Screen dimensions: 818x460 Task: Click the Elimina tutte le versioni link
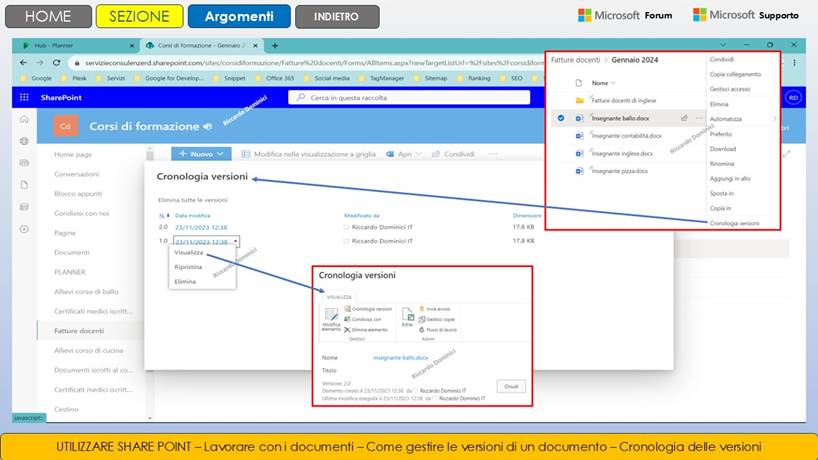(193, 200)
